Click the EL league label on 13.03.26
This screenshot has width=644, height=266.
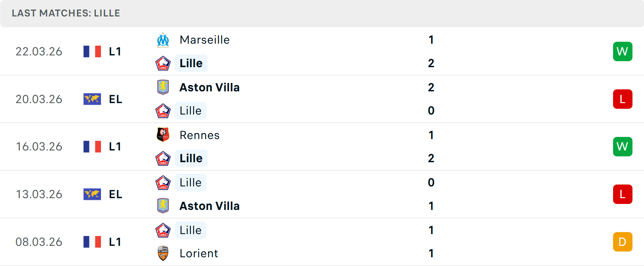[115, 194]
